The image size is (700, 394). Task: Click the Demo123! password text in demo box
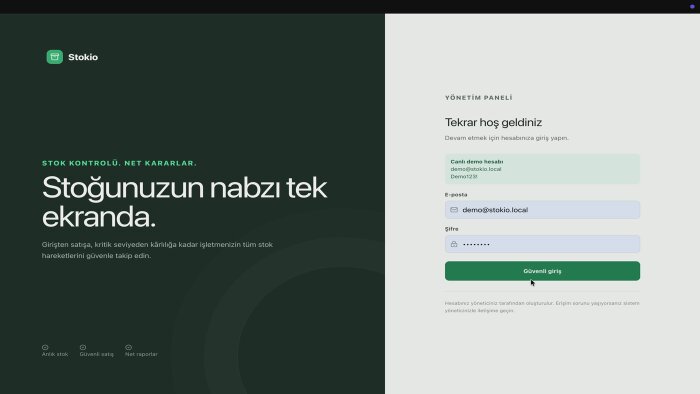464,176
